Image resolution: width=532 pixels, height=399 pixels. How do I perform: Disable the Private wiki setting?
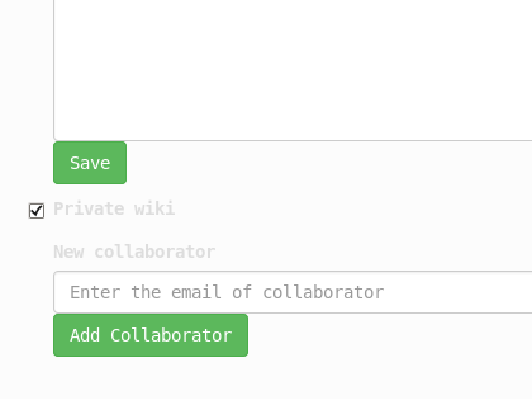tap(36, 210)
